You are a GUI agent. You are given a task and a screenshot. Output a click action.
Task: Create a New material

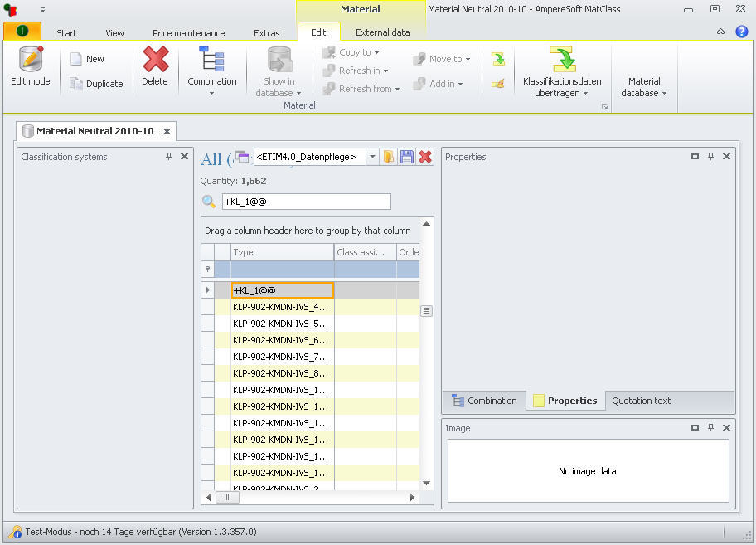click(x=87, y=59)
